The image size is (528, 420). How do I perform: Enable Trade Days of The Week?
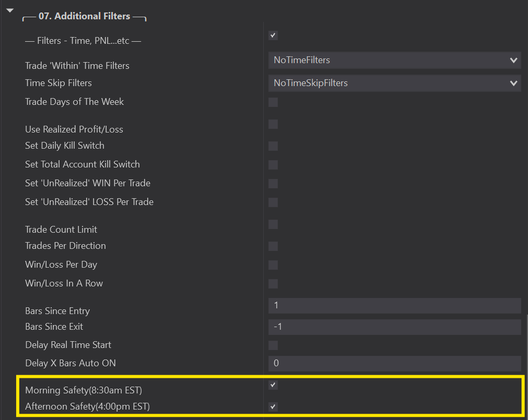[273, 102]
